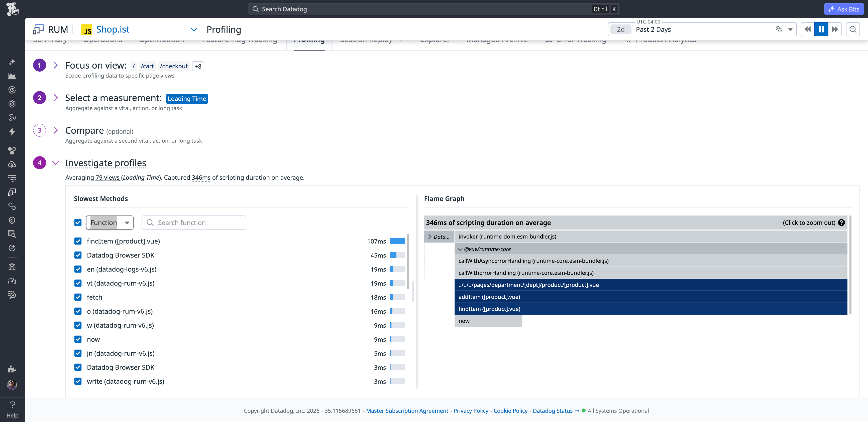Open the shield security sidebar icon
This screenshot has width=868, height=422.
click(12, 220)
